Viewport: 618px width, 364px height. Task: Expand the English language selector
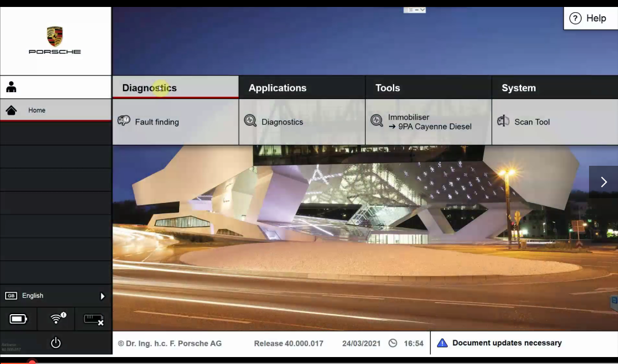click(x=102, y=296)
